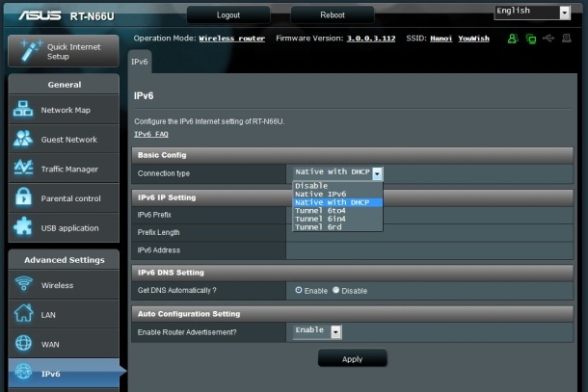This screenshot has height=392, width=588.
Task: Open WAN globe icon
Action: click(24, 344)
